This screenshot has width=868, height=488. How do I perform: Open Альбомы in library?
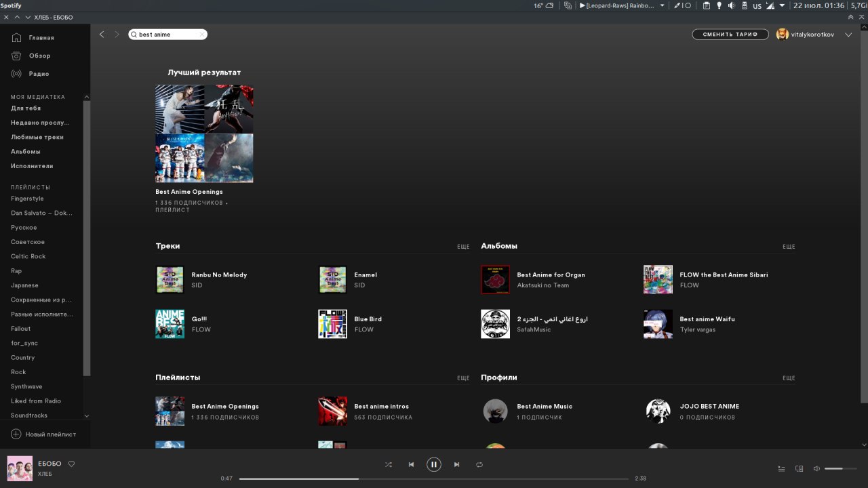coord(26,152)
